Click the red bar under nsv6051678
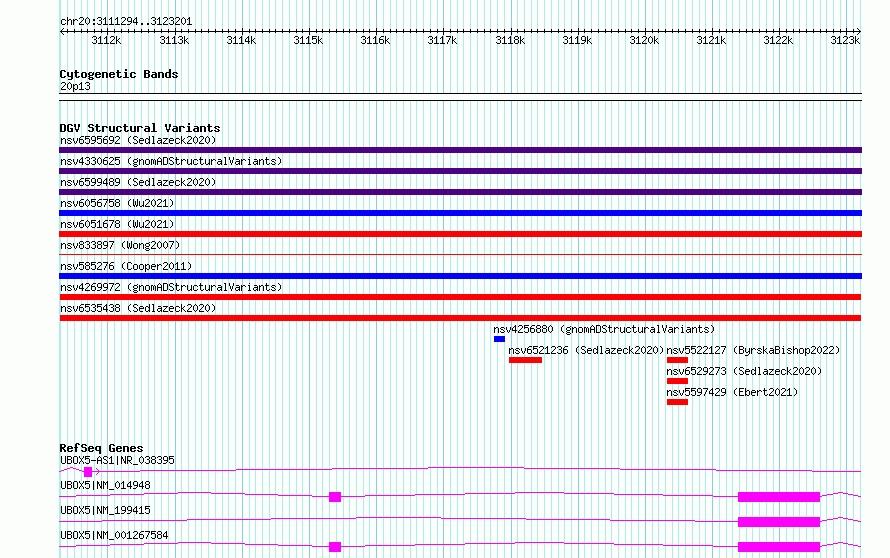Screen dimensions: 890x558 [x=460, y=234]
